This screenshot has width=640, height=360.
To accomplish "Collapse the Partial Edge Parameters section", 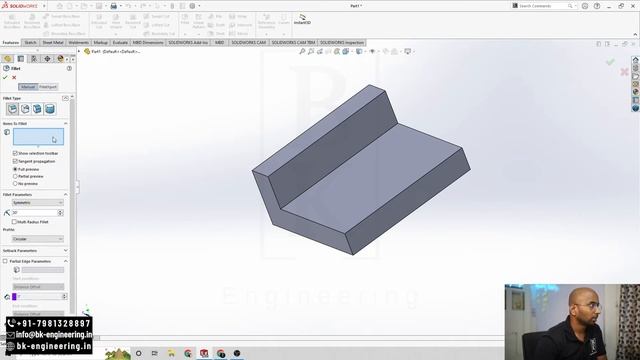I will click(65, 261).
